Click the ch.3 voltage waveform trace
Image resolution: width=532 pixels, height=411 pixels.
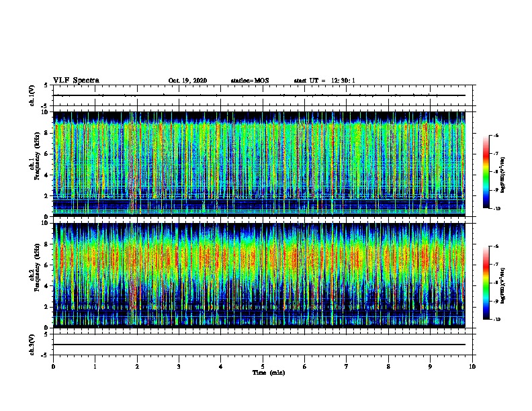259,345
